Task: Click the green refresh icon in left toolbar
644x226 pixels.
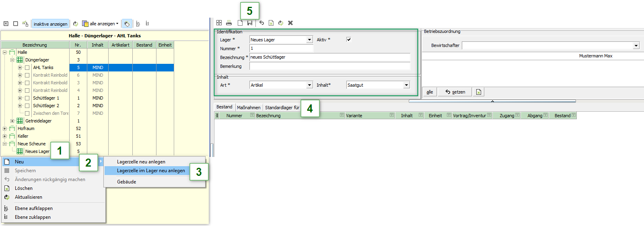Action: (x=76, y=24)
